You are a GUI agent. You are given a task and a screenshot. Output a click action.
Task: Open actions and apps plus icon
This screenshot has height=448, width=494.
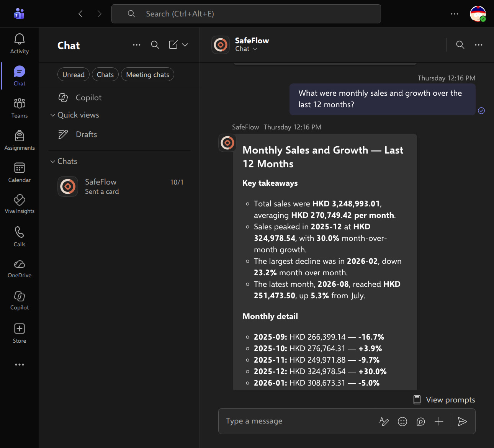point(439,422)
